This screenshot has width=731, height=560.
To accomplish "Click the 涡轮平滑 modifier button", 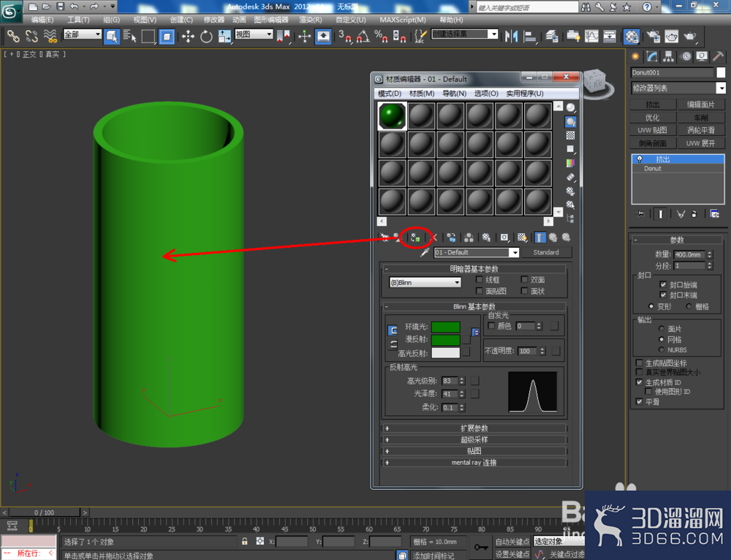I will click(701, 130).
